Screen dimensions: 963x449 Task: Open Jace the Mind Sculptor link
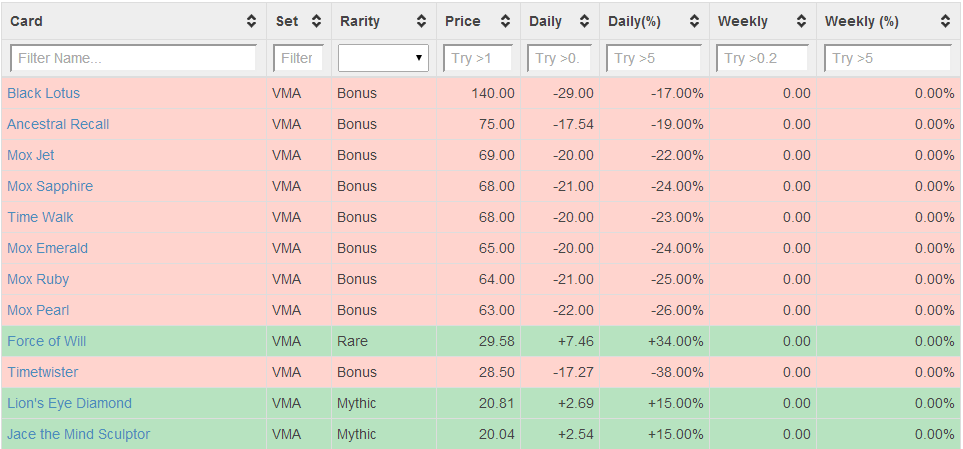coord(78,434)
